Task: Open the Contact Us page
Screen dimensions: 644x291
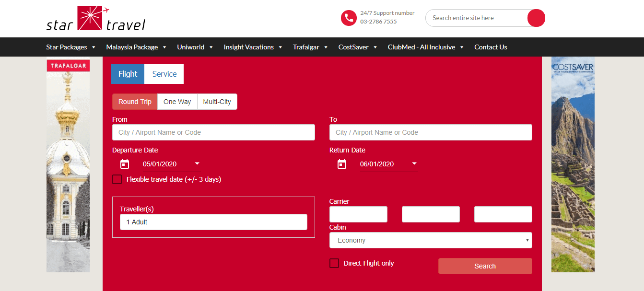Action: click(491, 47)
